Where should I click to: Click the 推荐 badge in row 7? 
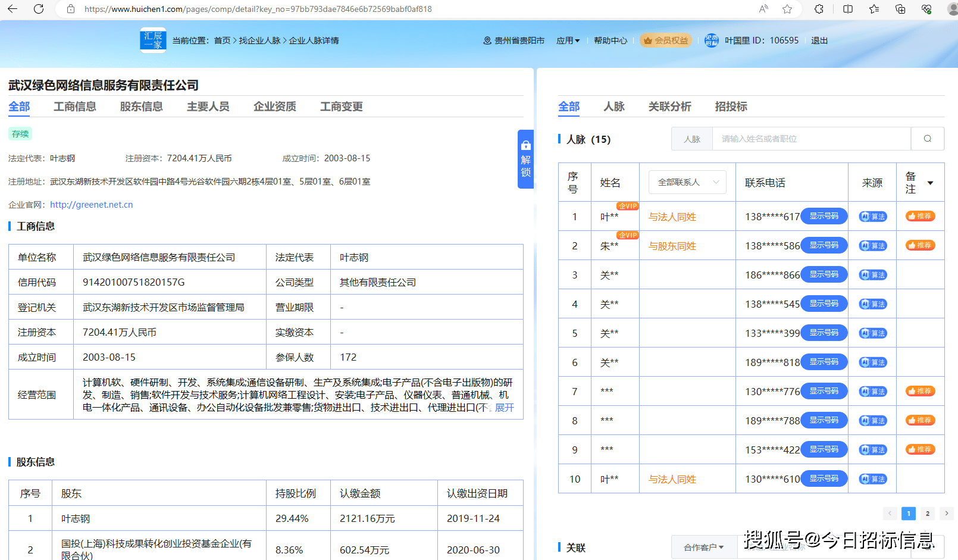[x=921, y=391]
